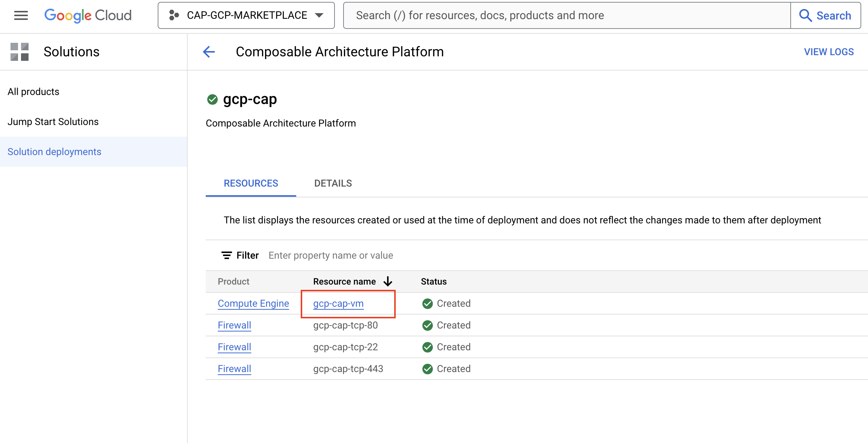The image size is (868, 443).
Task: Click green check next to gcp-cap title
Action: click(212, 99)
